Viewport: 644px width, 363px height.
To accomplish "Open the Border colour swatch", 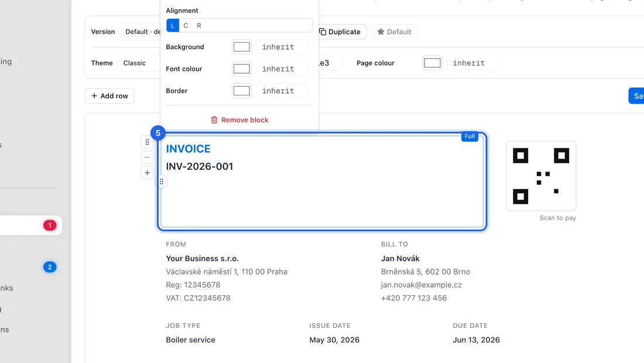I will click(x=241, y=91).
